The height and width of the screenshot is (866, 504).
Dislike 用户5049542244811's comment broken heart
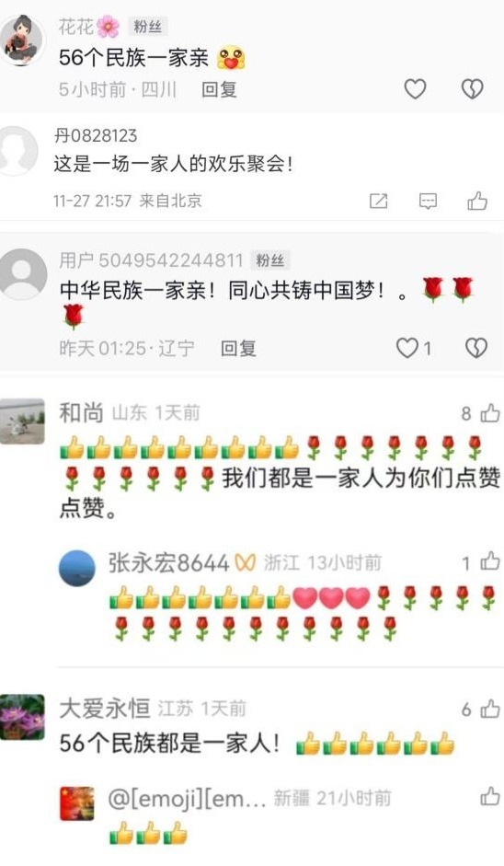pos(475,348)
